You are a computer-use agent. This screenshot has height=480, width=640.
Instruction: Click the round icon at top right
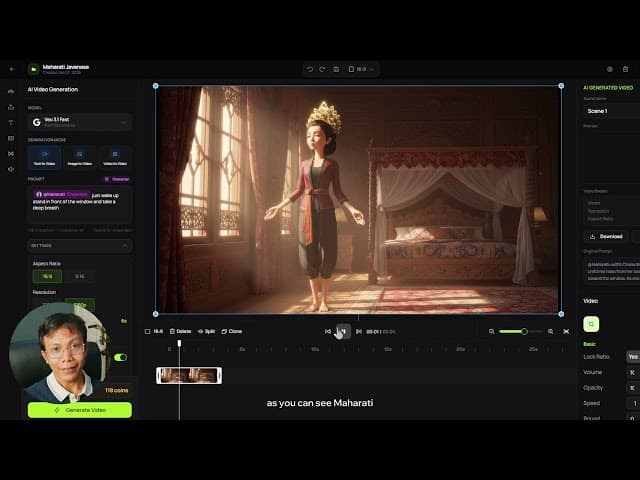pos(610,69)
